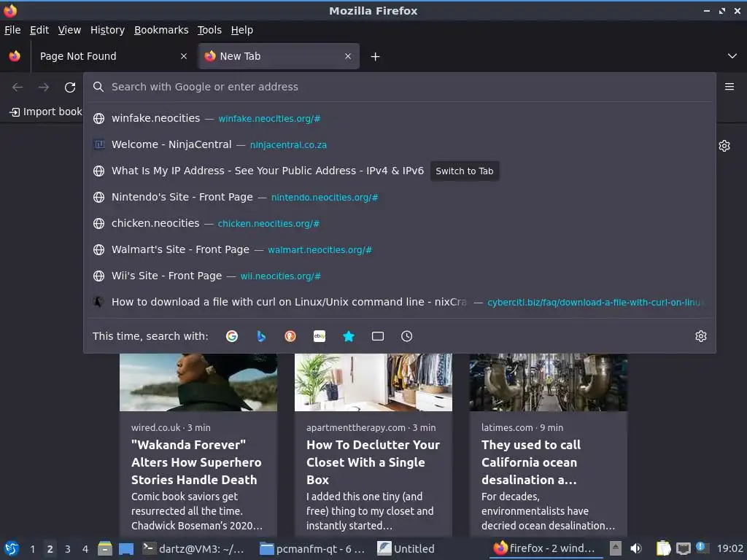Click Switch to Tab button

(x=465, y=171)
